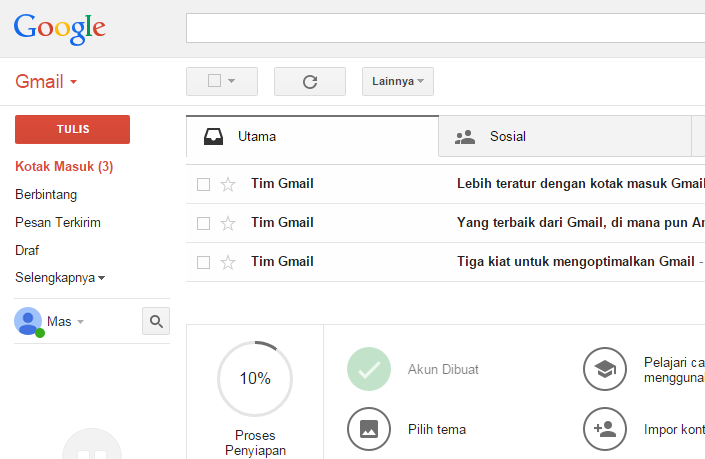Click the 'Pelajari cara menggunakan' text
705x459 pixels.
[x=674, y=370]
